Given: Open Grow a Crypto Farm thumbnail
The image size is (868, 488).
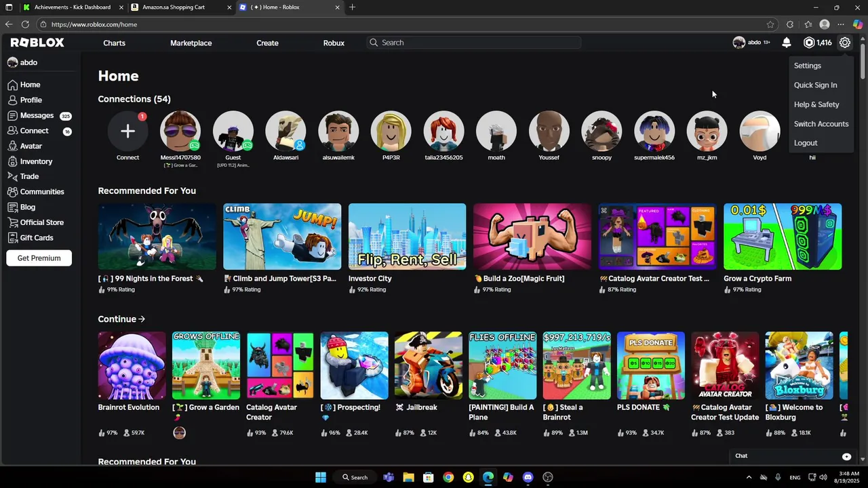Looking at the screenshot, I should point(783,237).
